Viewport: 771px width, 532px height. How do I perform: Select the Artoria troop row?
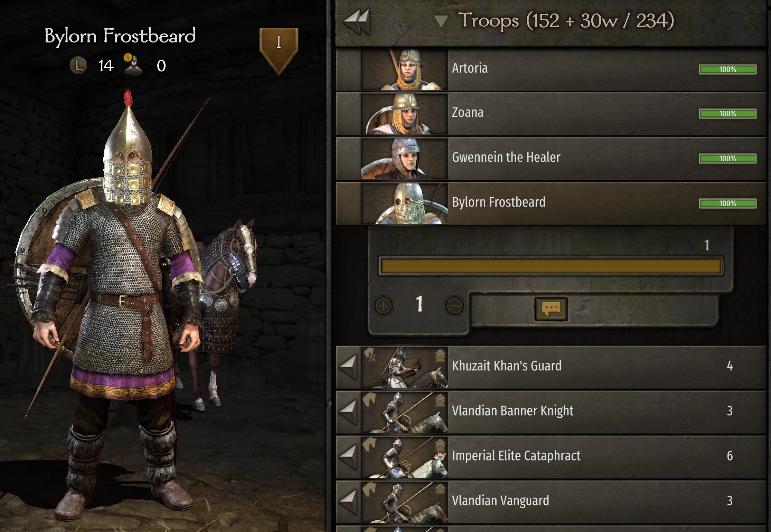(551, 69)
